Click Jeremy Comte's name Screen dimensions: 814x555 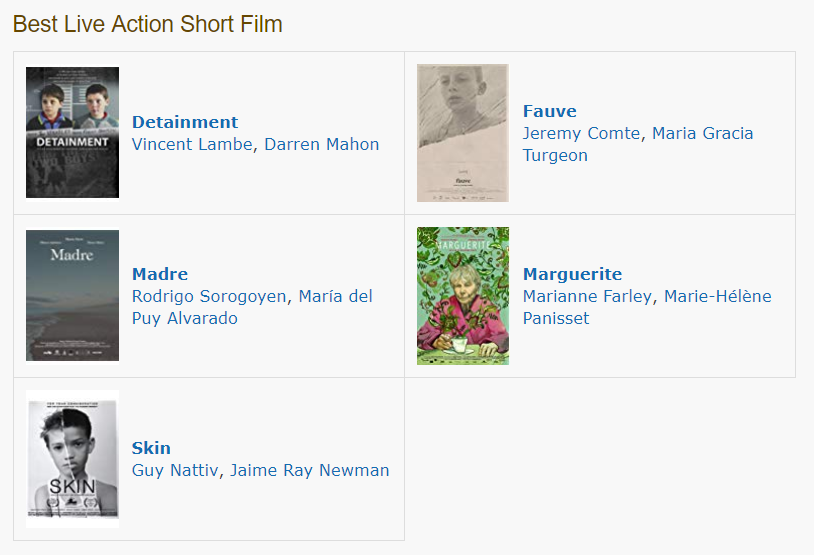(x=582, y=133)
